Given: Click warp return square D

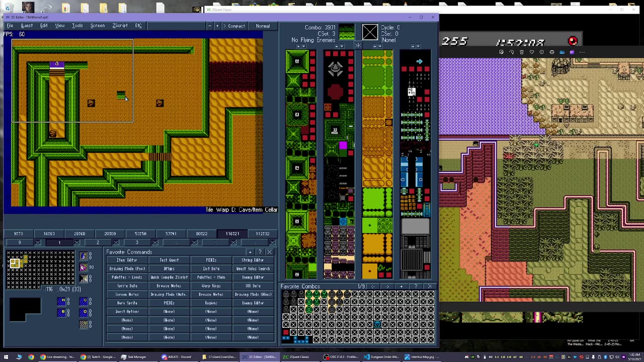Looking at the screenshot, I should [x=84, y=313].
